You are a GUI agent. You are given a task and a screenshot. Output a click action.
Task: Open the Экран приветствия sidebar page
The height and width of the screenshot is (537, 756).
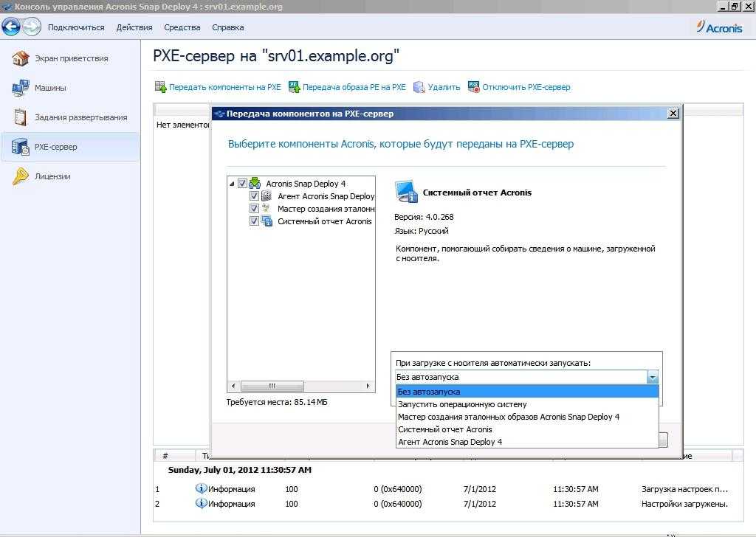[x=72, y=58]
